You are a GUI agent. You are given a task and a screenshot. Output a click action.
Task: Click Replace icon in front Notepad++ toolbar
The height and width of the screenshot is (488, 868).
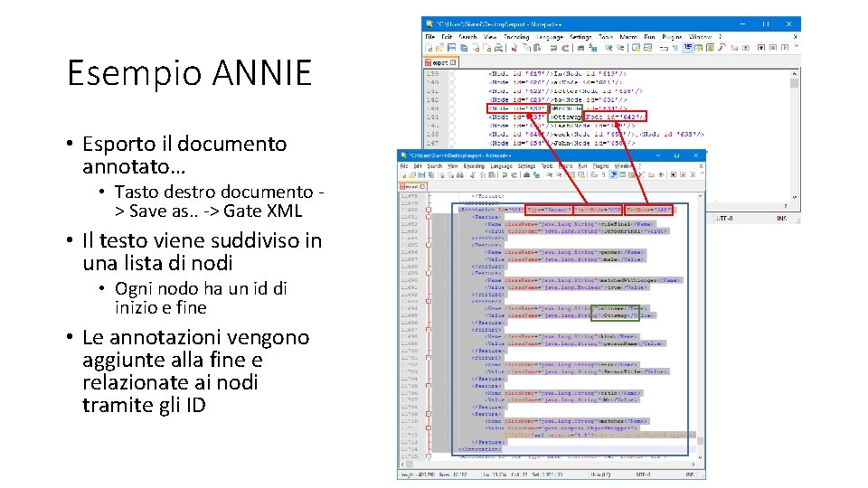click(x=536, y=174)
